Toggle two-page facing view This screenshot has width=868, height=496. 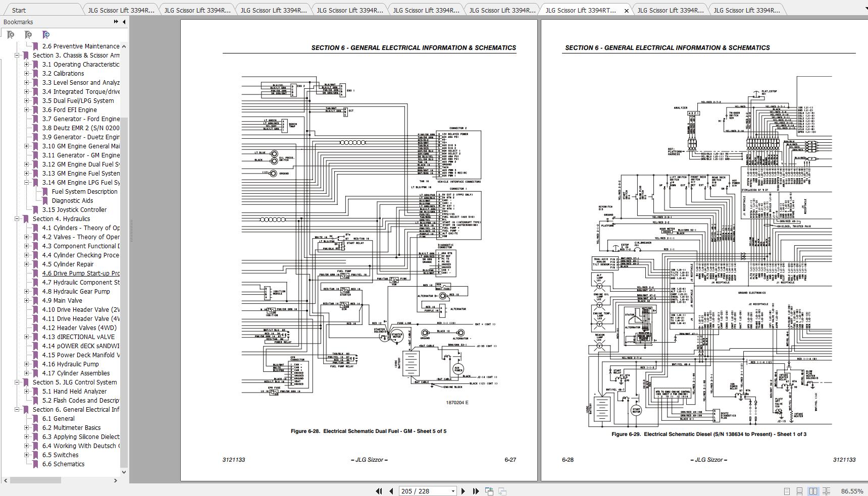pos(813,491)
